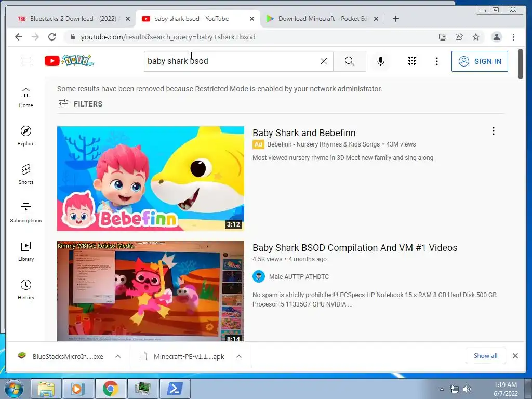Click Chrome icon in taskbar
532x399 pixels.
[110, 389]
